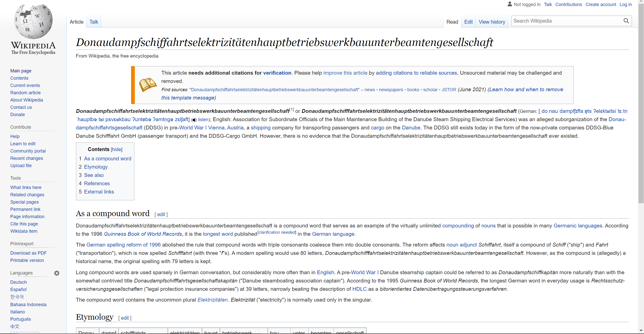Select the Edit tab
644x334 pixels.
click(468, 22)
